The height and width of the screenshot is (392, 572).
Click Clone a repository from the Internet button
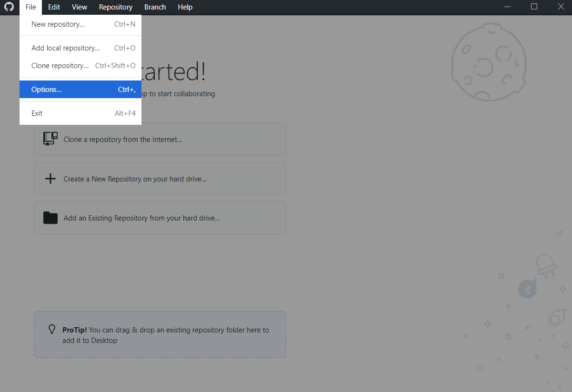pyautogui.click(x=160, y=139)
